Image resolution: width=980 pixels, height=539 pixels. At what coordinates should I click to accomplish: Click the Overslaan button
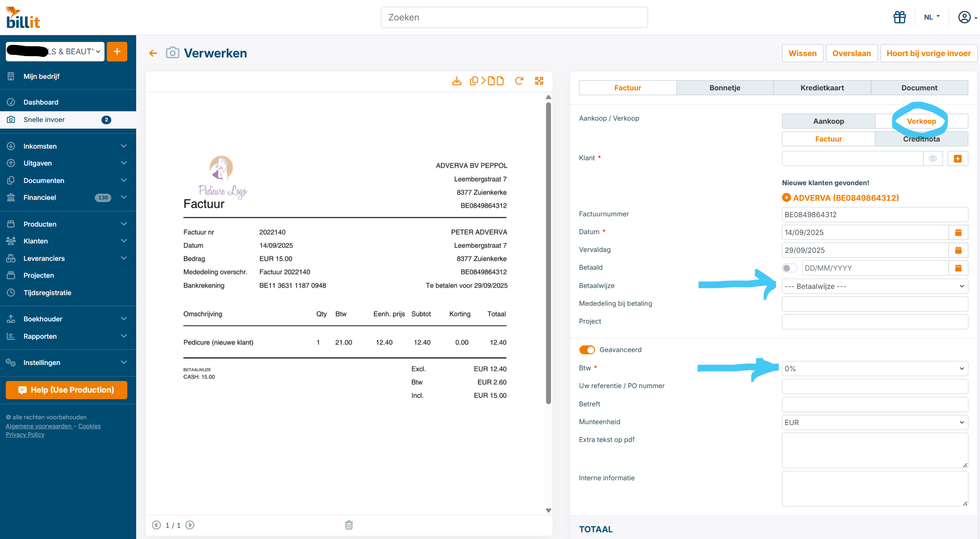point(851,53)
